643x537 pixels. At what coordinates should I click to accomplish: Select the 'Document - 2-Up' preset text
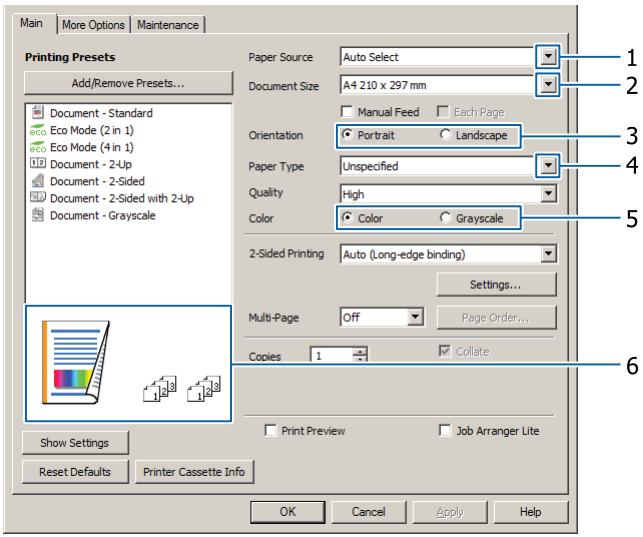(91, 164)
